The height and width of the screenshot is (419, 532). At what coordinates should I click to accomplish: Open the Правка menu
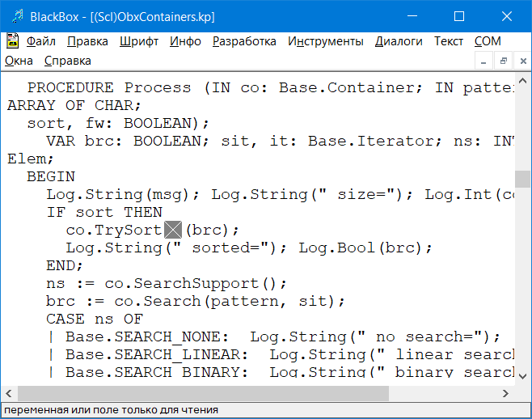pyautogui.click(x=87, y=41)
